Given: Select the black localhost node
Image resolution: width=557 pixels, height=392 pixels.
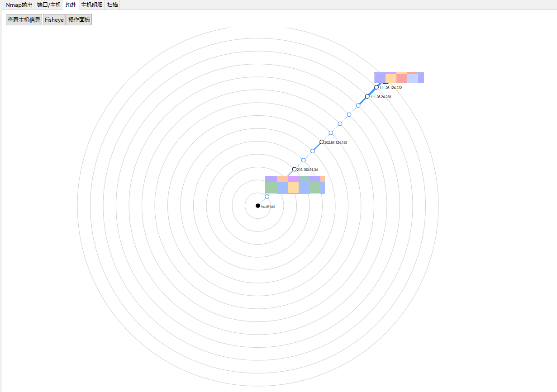Looking at the screenshot, I should [x=258, y=206].
